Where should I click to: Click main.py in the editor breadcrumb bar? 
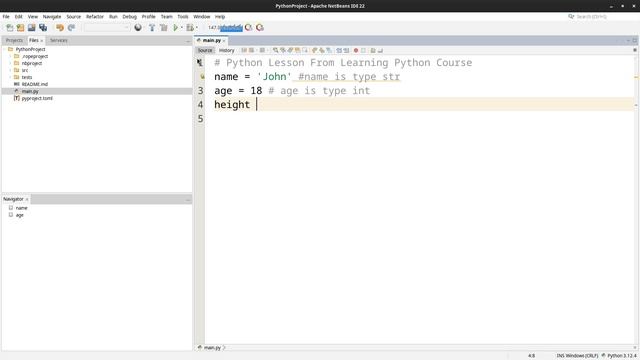click(212, 348)
